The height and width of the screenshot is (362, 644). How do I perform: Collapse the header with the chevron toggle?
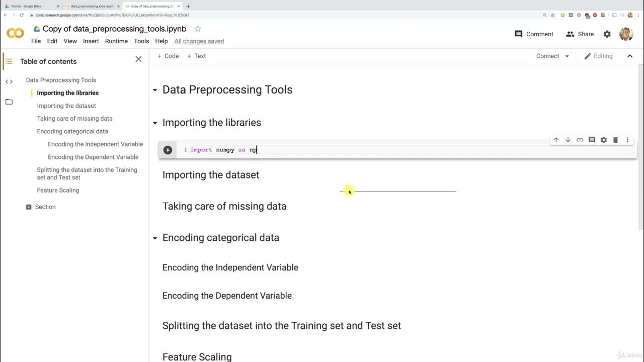point(629,56)
